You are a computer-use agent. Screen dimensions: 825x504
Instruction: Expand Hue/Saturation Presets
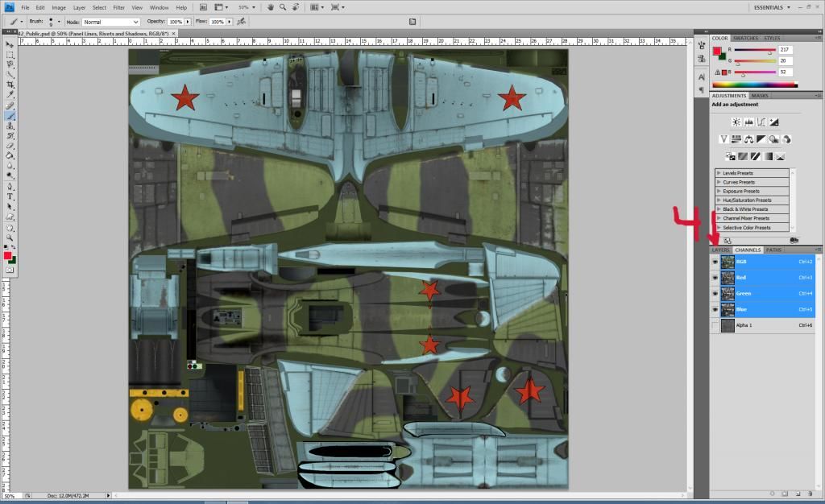click(719, 200)
